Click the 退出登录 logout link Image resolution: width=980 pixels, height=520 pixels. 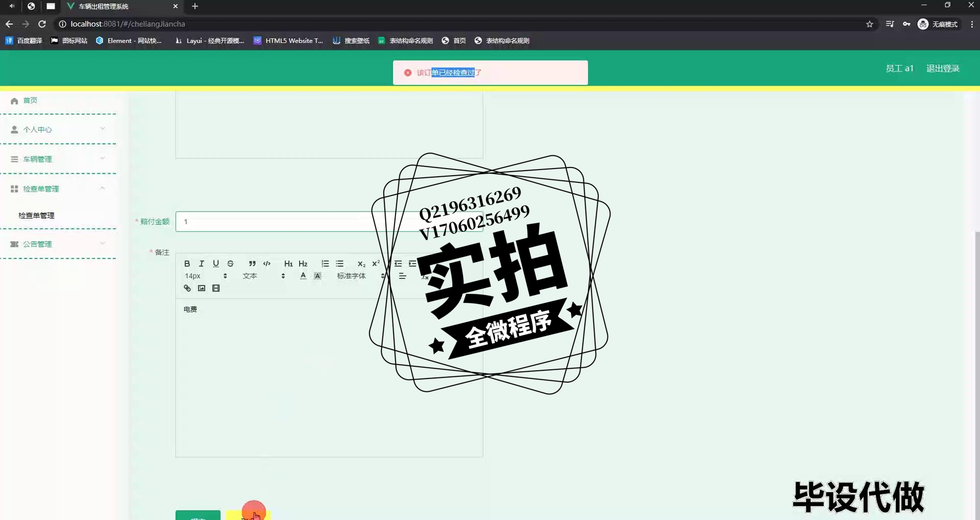943,68
